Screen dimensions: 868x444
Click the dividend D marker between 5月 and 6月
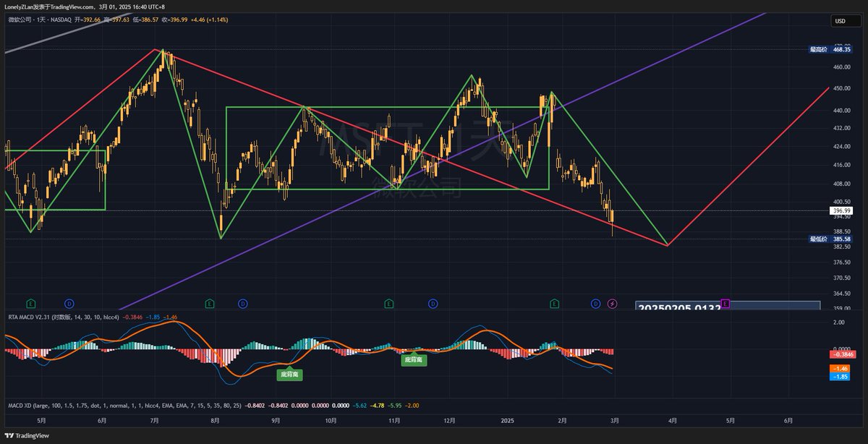click(x=69, y=303)
